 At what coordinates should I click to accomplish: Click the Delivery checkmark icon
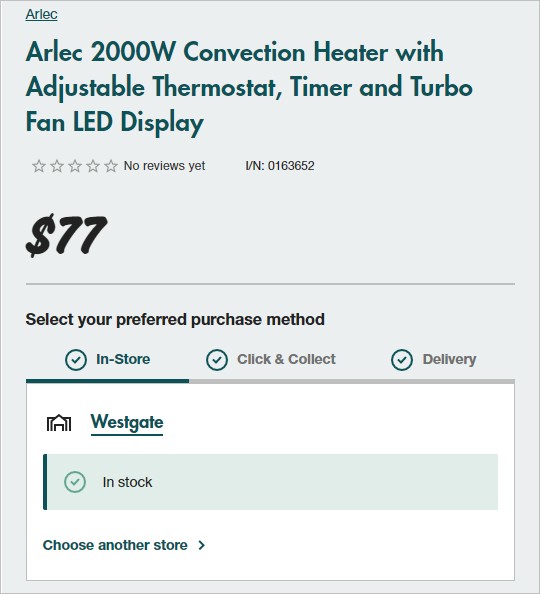pyautogui.click(x=402, y=360)
